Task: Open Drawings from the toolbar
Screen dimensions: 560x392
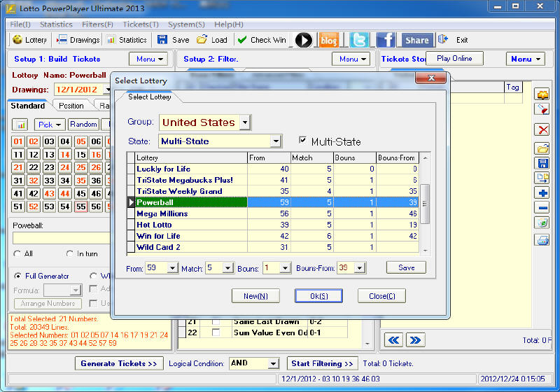Action: (x=78, y=40)
